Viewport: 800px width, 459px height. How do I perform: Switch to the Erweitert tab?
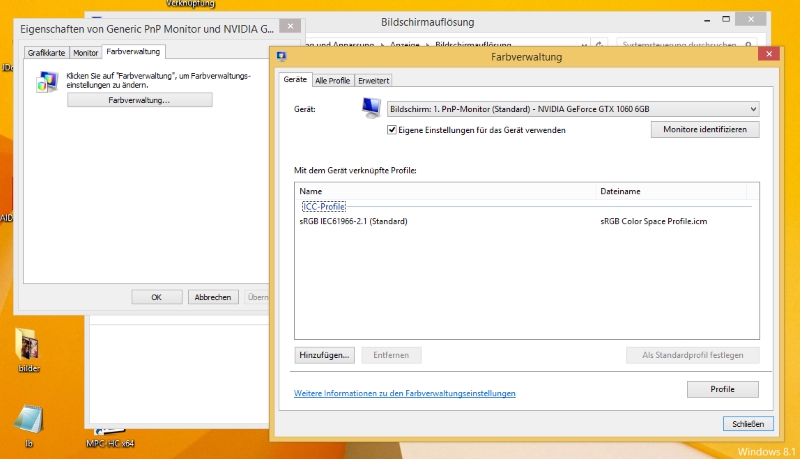click(x=373, y=81)
